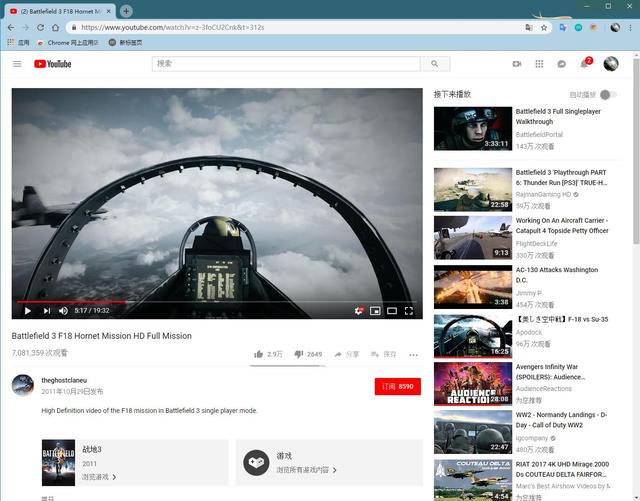Focus the YouTube search field
Screen dimensions: 640x501
coord(286,64)
